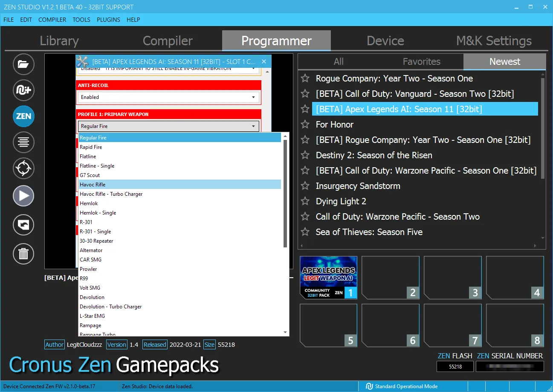
Task: Click the undo arrow sidebar icon
Action: click(x=23, y=225)
